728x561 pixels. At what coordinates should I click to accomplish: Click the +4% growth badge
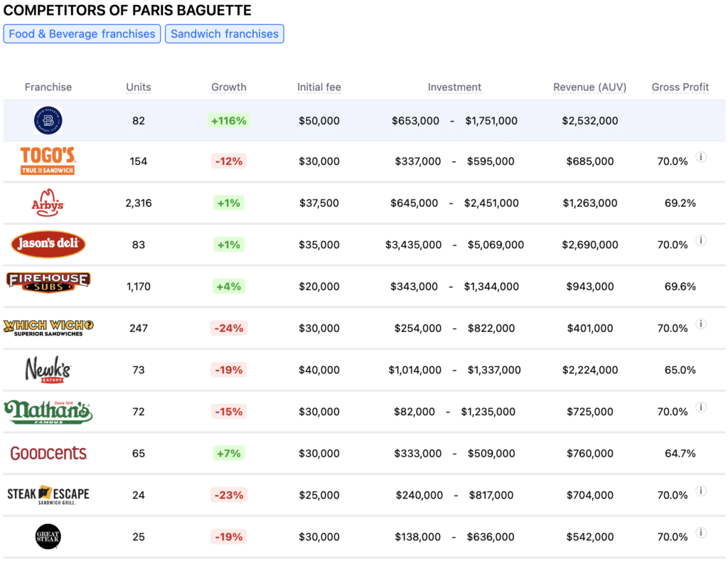pos(229,287)
